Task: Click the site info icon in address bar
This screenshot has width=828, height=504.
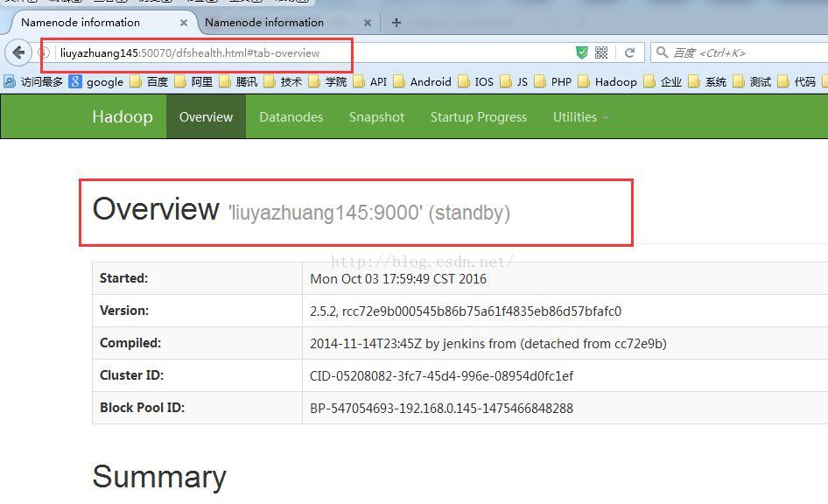Action: [44, 52]
